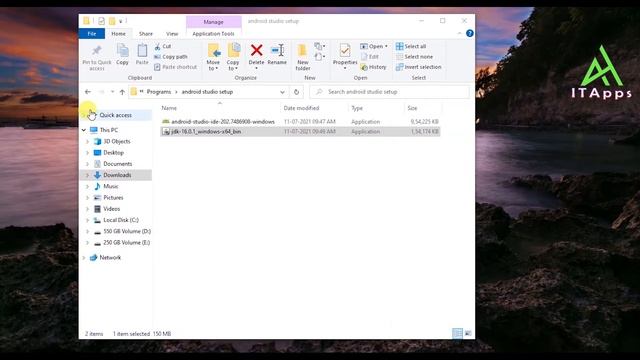The height and width of the screenshot is (360, 640).
Task: Open Properties from the ribbon
Action: click(x=345, y=56)
